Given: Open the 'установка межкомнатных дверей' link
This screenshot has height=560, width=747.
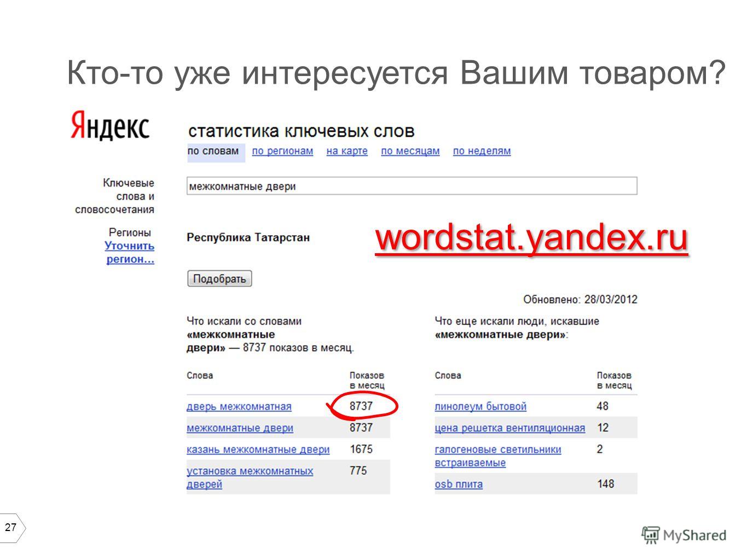Looking at the screenshot, I should point(250,477).
